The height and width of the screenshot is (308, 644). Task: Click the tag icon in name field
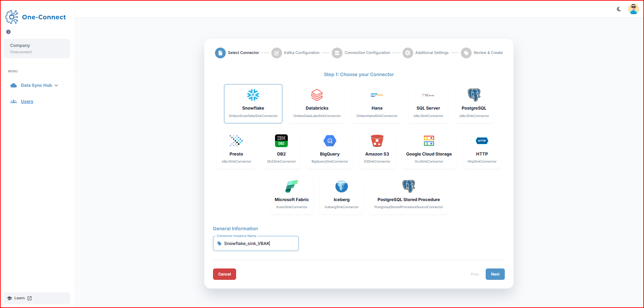(x=219, y=244)
